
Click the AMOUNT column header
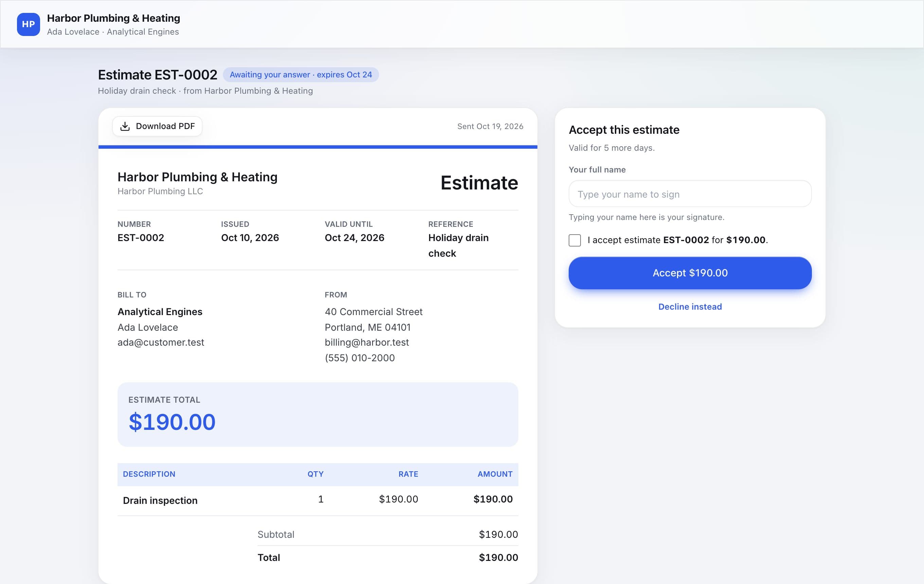495,474
